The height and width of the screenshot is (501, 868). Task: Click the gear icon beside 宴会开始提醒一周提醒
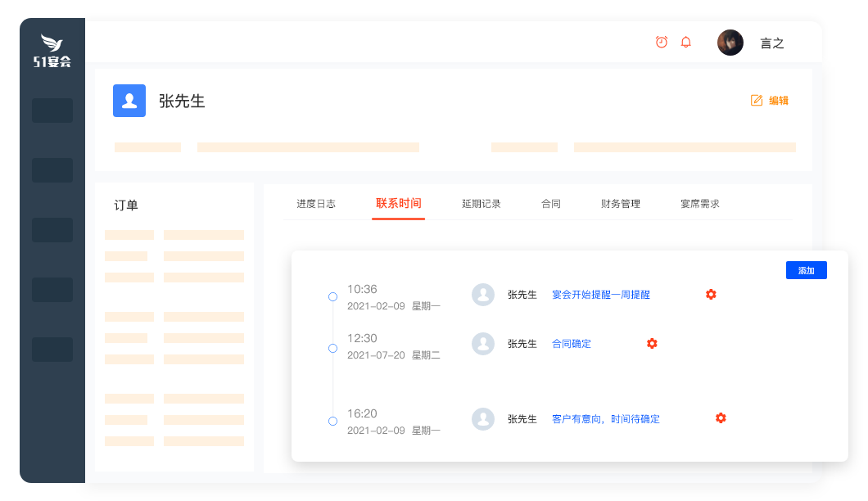point(711,294)
